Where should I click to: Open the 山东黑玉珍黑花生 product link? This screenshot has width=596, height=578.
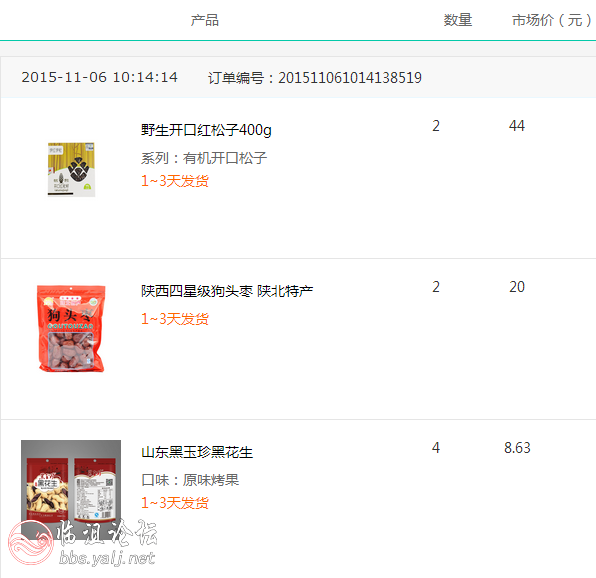[197, 452]
